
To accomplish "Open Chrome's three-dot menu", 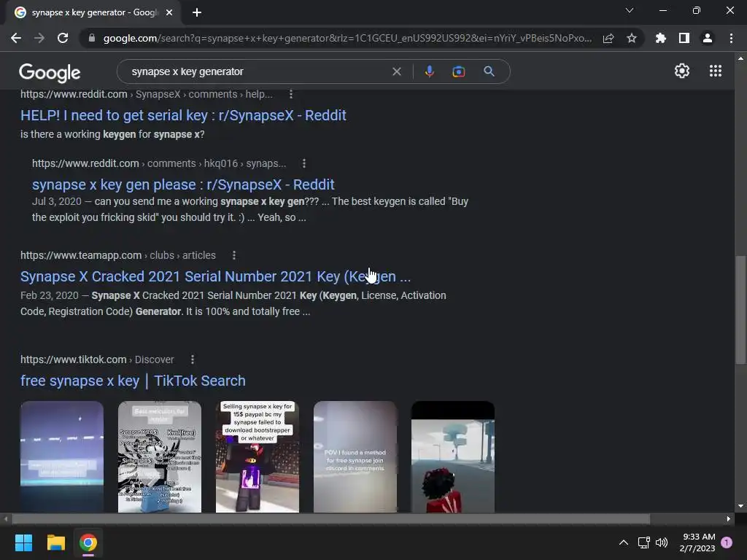I will point(731,38).
